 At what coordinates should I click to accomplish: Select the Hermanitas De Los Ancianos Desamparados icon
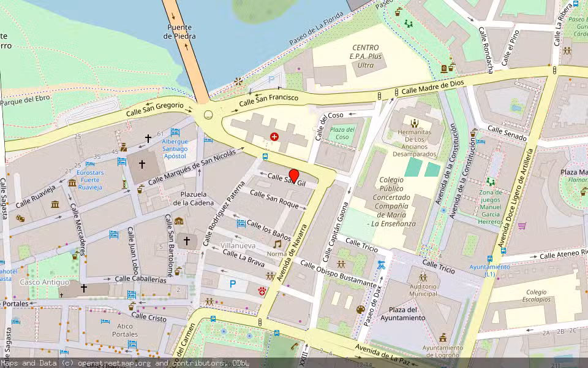415,123
